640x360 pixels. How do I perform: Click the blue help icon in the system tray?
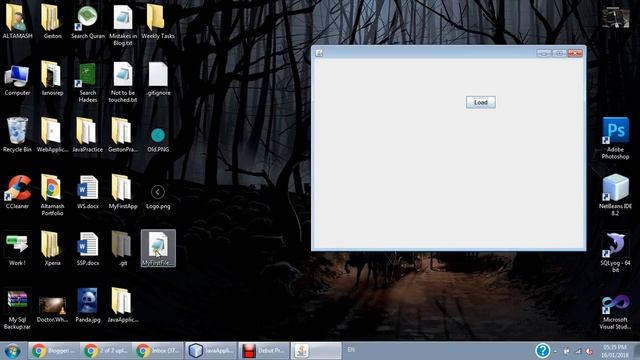[x=542, y=351]
